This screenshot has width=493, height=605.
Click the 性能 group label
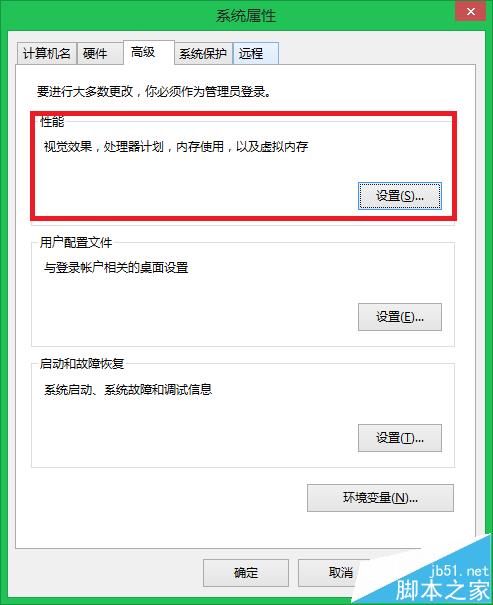pyautogui.click(x=52, y=122)
